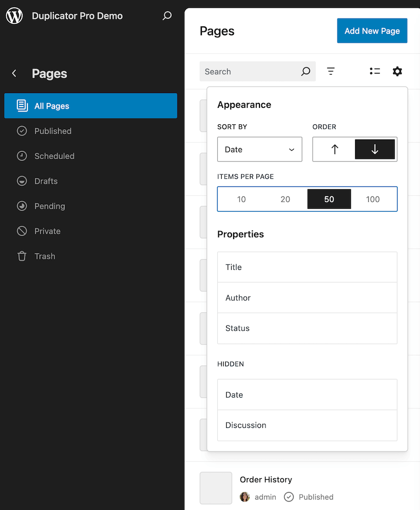
Task: Toggle the Title property
Action: (307, 267)
